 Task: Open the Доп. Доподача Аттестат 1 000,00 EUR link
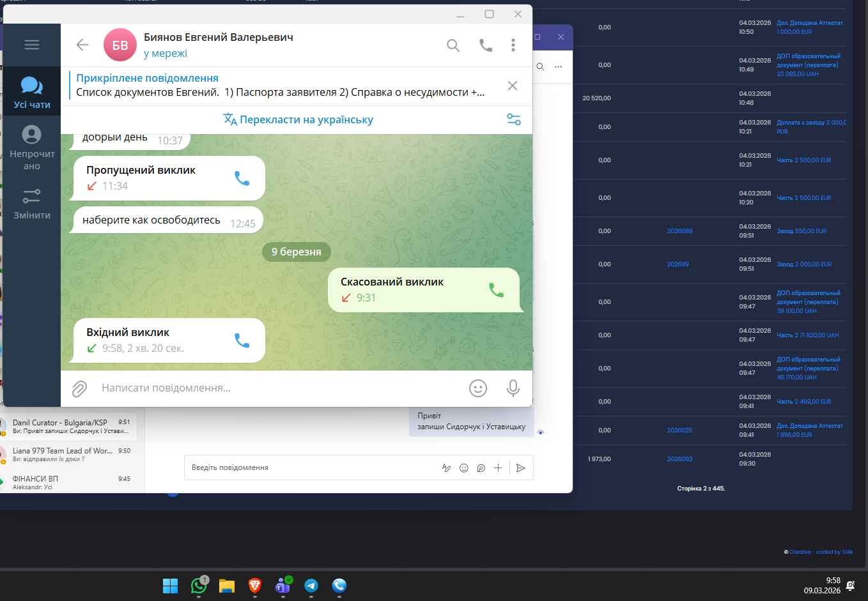tap(810, 27)
